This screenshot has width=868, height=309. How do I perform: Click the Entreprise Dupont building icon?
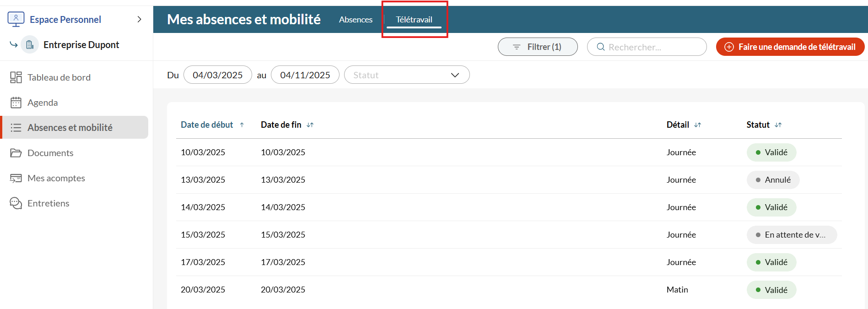(x=30, y=45)
